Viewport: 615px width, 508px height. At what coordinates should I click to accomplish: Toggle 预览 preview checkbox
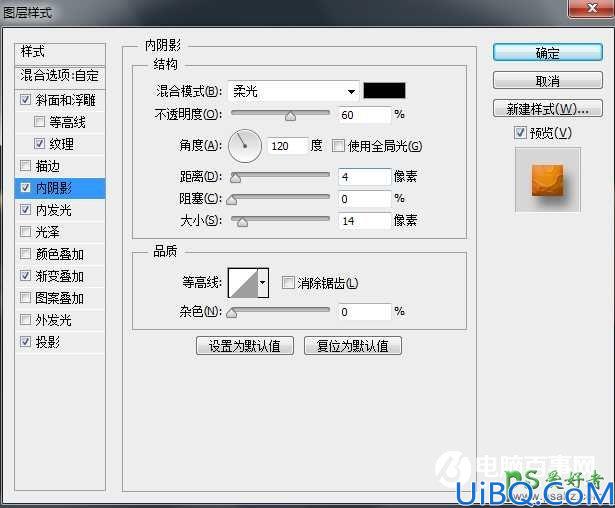pyautogui.click(x=520, y=133)
